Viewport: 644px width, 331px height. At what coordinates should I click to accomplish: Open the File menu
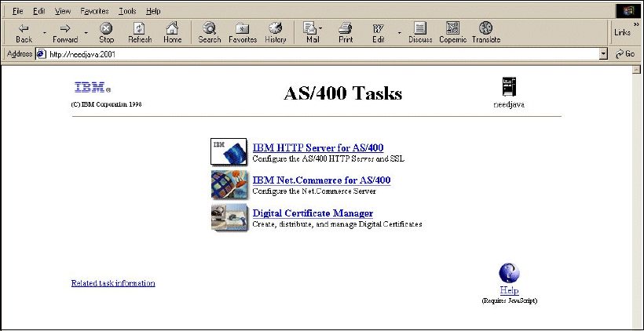click(17, 11)
